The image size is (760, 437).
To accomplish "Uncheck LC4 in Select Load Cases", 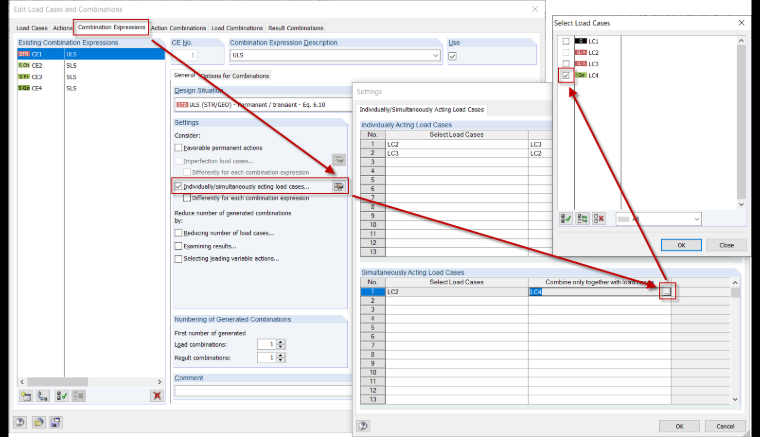I will pyautogui.click(x=566, y=75).
